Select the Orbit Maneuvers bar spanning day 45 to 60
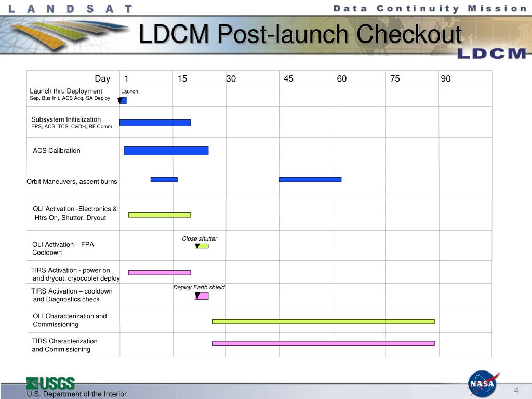The width and height of the screenshot is (532, 399). pyautogui.click(x=310, y=179)
